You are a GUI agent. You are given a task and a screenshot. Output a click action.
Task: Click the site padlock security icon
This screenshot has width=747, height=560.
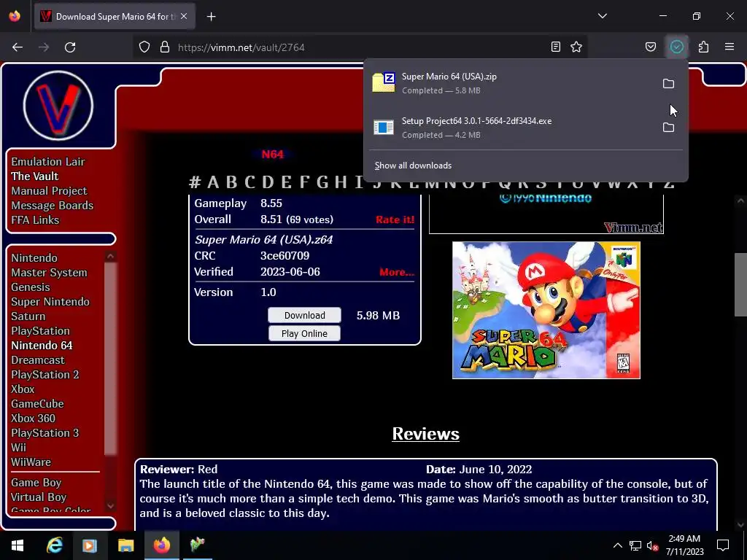[165, 47]
